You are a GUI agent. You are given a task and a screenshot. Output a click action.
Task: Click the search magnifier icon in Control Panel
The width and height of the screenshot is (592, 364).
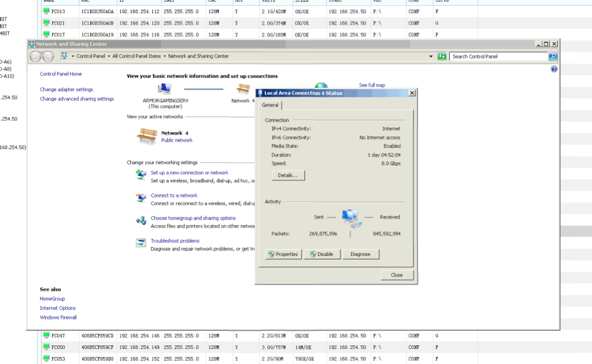click(552, 57)
